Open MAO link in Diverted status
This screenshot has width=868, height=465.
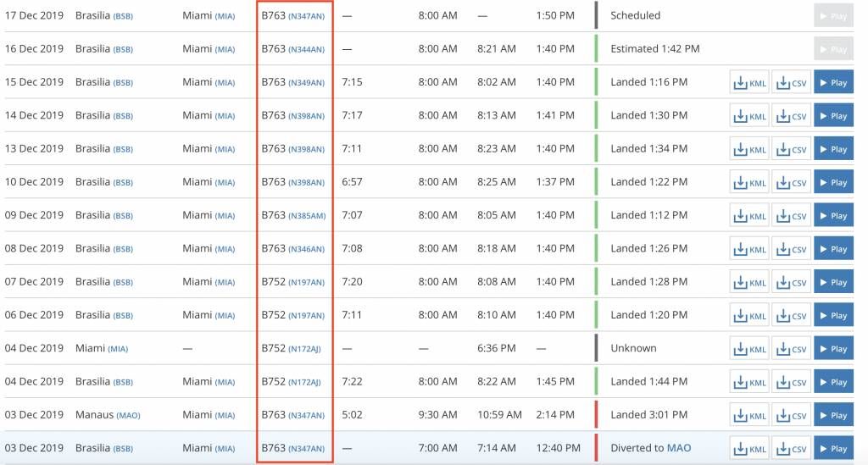[679, 448]
